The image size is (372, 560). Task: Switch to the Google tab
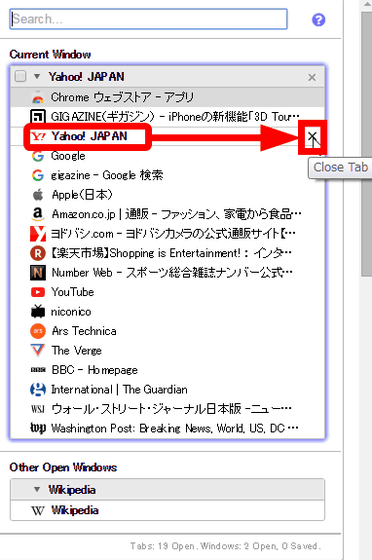(68, 156)
